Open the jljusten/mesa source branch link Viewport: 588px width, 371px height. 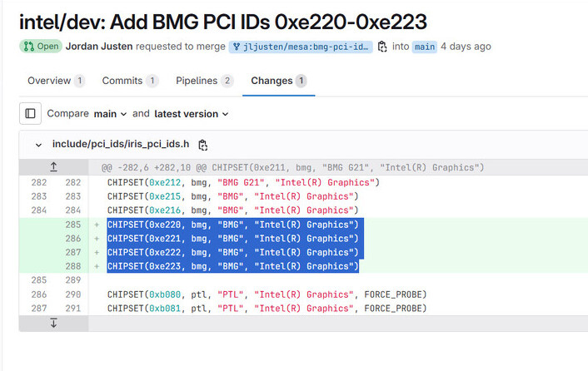(300, 47)
